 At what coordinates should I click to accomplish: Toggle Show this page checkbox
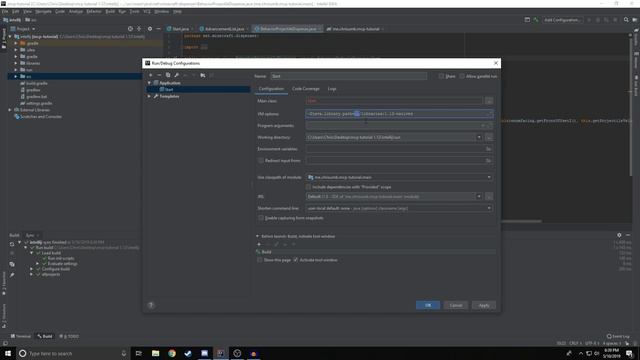pos(260,260)
